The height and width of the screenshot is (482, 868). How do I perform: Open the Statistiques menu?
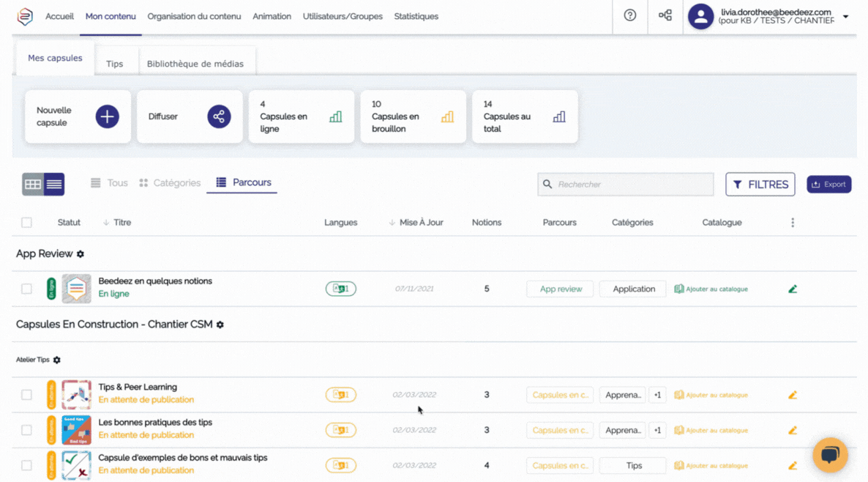[416, 16]
